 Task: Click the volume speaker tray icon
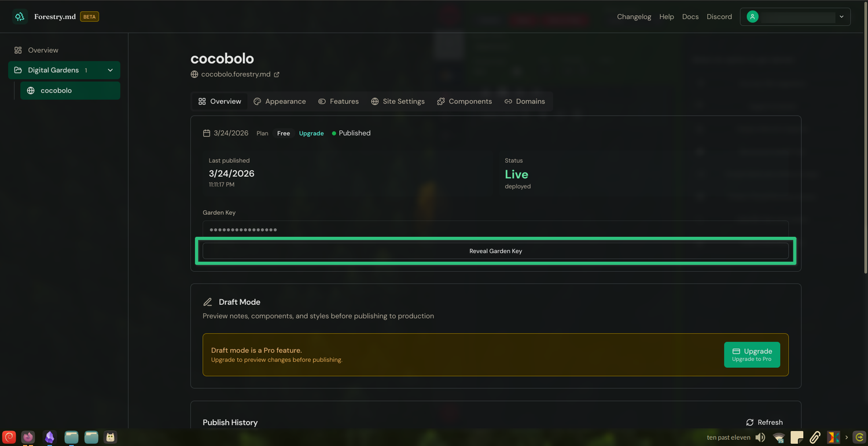click(x=760, y=437)
